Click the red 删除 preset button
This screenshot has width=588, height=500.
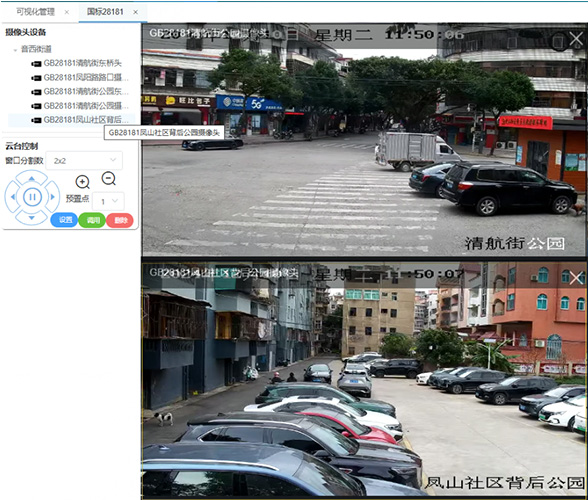point(120,220)
